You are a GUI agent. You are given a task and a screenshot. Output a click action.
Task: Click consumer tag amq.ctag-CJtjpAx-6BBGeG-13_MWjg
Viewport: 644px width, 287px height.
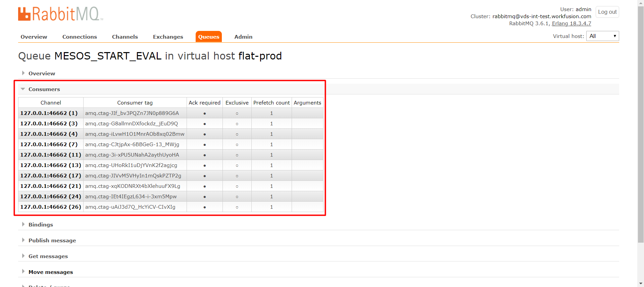click(x=132, y=144)
